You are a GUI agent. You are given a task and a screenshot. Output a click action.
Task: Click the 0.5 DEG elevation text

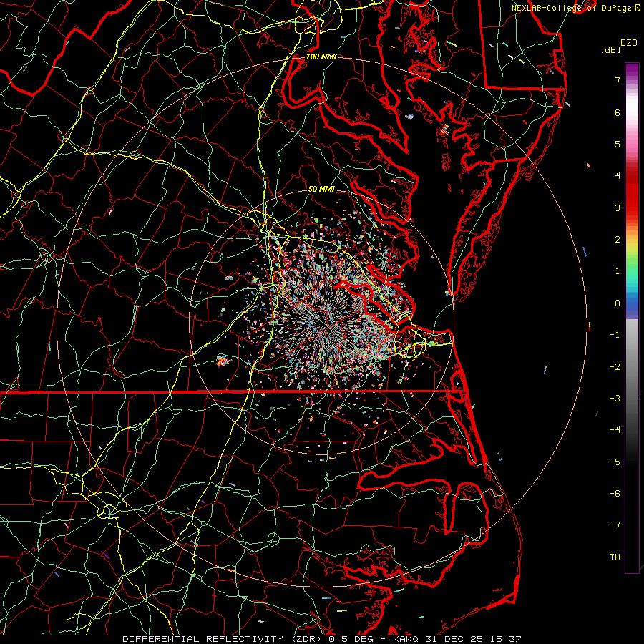[351, 639]
